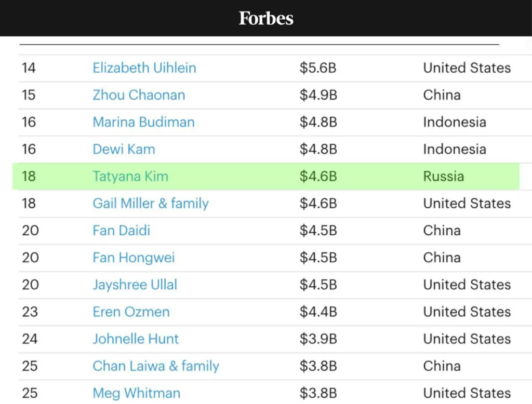532x404 pixels.
Task: Open Dewi Kam's profile
Action: point(124,149)
